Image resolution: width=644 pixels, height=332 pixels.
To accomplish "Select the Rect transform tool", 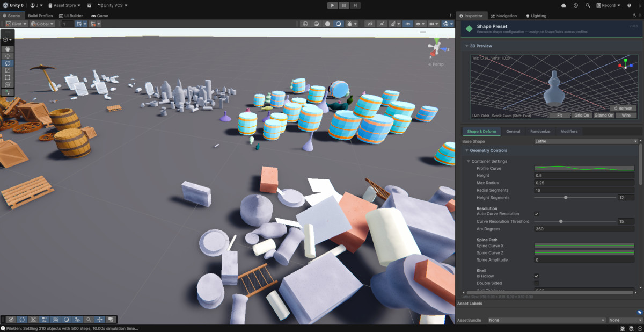I will click(x=8, y=77).
